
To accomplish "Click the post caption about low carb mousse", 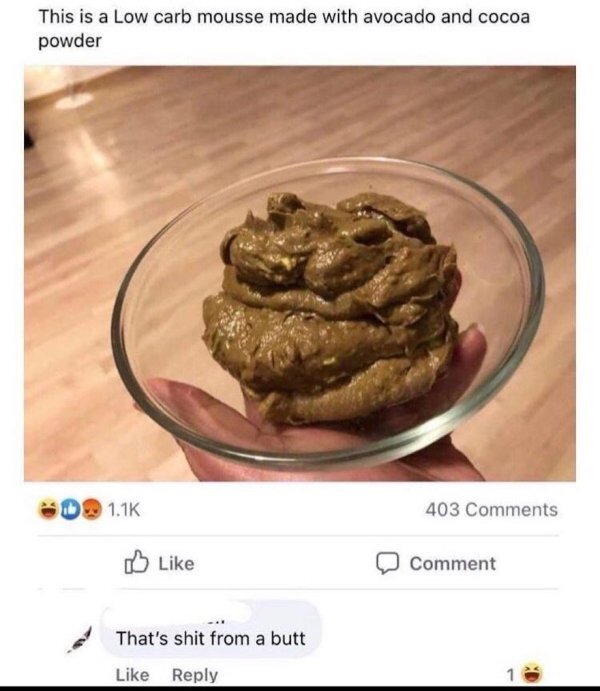I will tap(284, 29).
